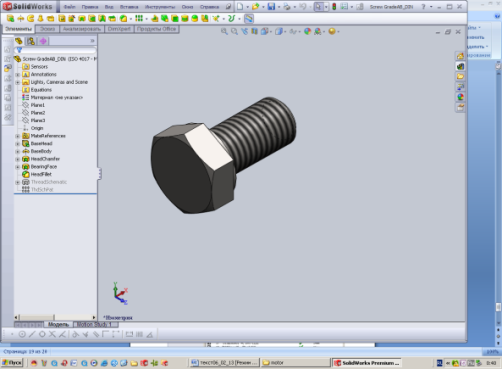Image resolution: width=502 pixels, height=369 pixels.
Task: Click the New document icon
Action: point(240,6)
